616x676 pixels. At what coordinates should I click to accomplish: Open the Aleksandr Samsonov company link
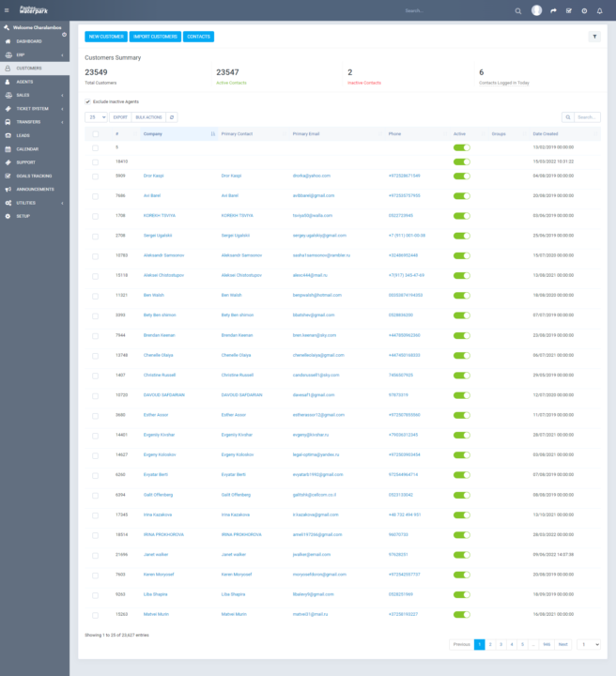[163, 255]
